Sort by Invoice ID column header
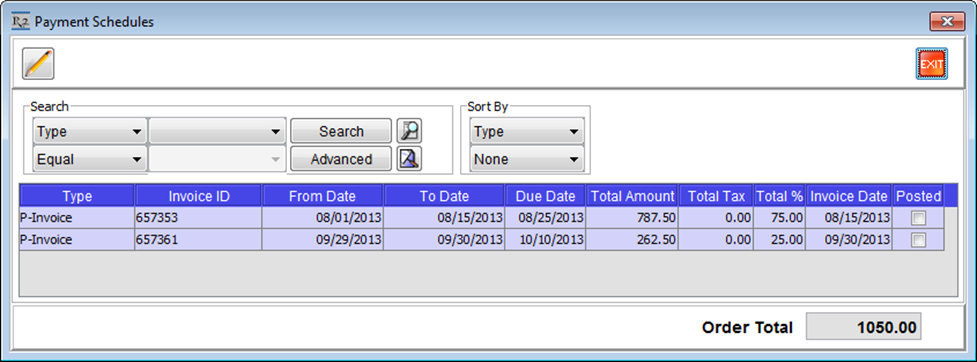 pos(199,196)
